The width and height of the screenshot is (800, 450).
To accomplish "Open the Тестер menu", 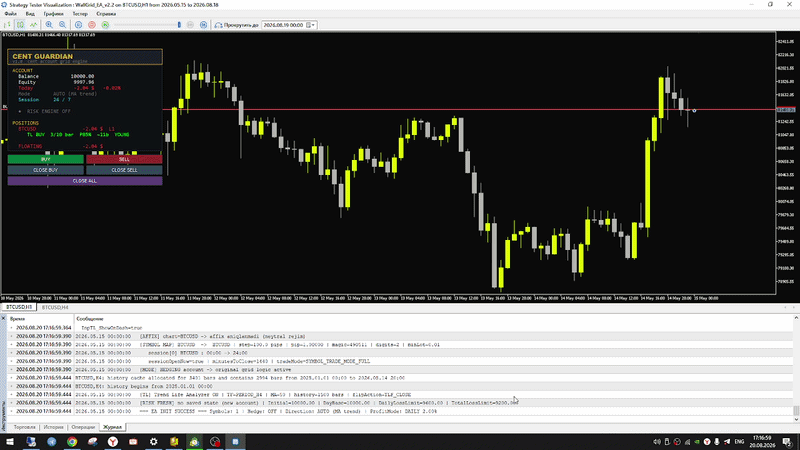I will coord(80,14).
